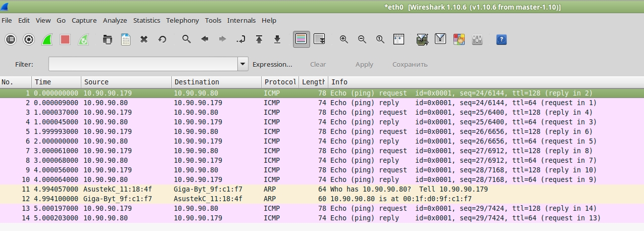Click the find packet magnifier icon
The image size is (644, 231).
[186, 39]
